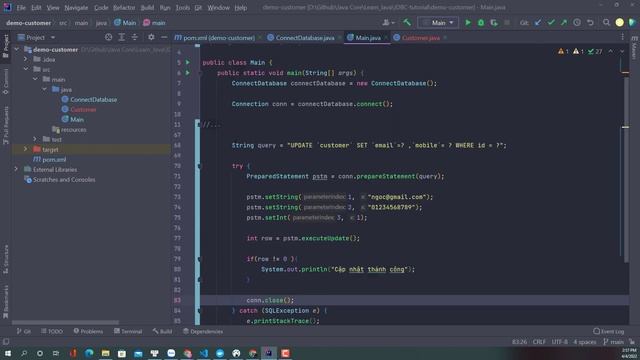
Task: Hide the Project panel with minus icon
Action: [x=164, y=37]
